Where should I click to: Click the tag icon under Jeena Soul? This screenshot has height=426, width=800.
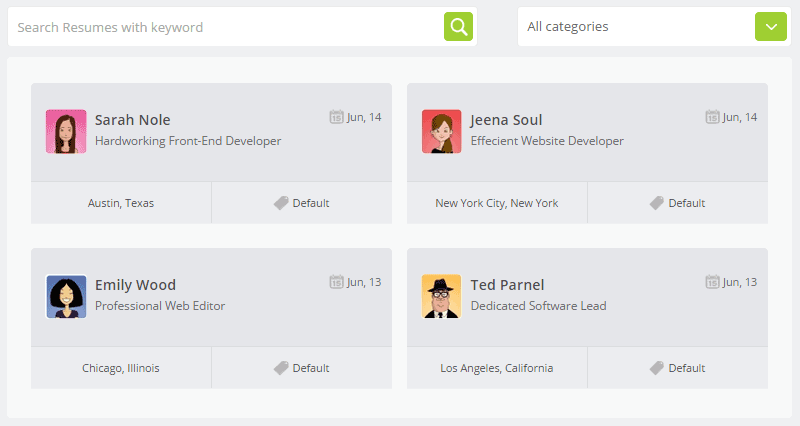coord(657,203)
